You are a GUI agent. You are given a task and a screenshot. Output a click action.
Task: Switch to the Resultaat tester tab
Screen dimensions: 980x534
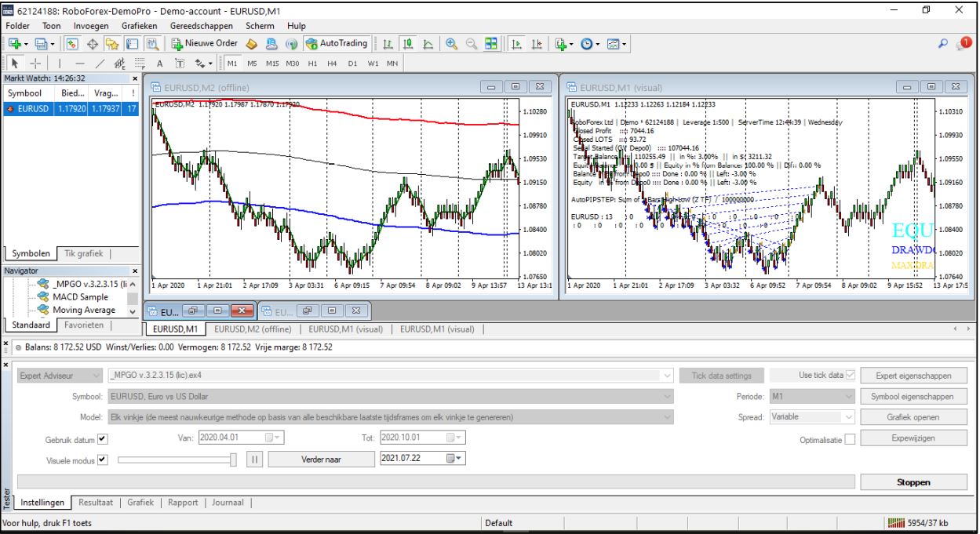pos(96,503)
